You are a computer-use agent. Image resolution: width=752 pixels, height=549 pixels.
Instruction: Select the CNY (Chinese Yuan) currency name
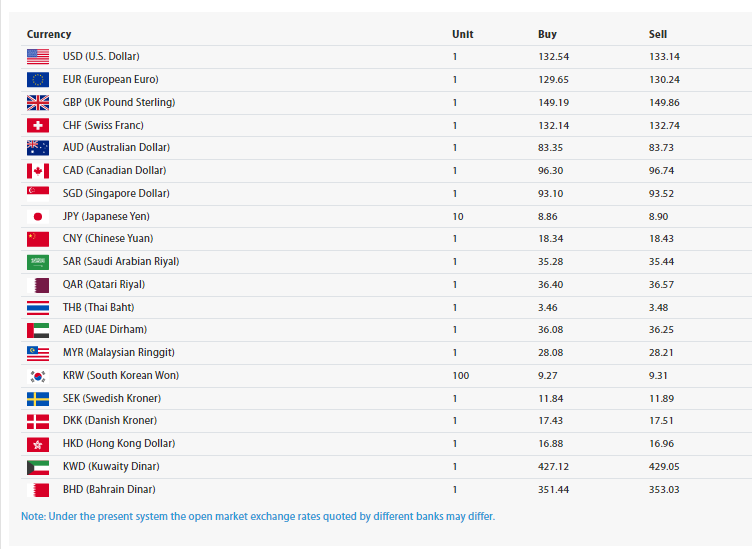107,239
